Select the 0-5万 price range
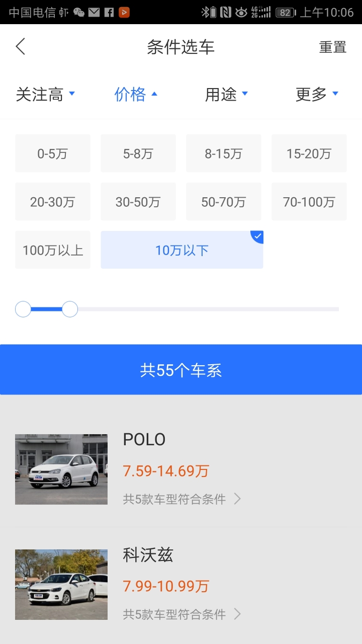Screen dimensions: 362x644 53,153
